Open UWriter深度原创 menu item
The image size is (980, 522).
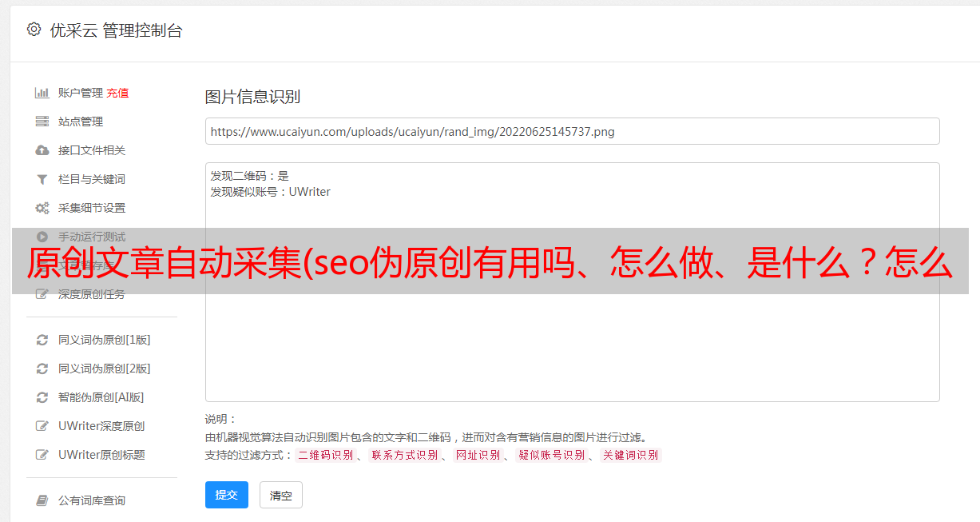point(101,426)
